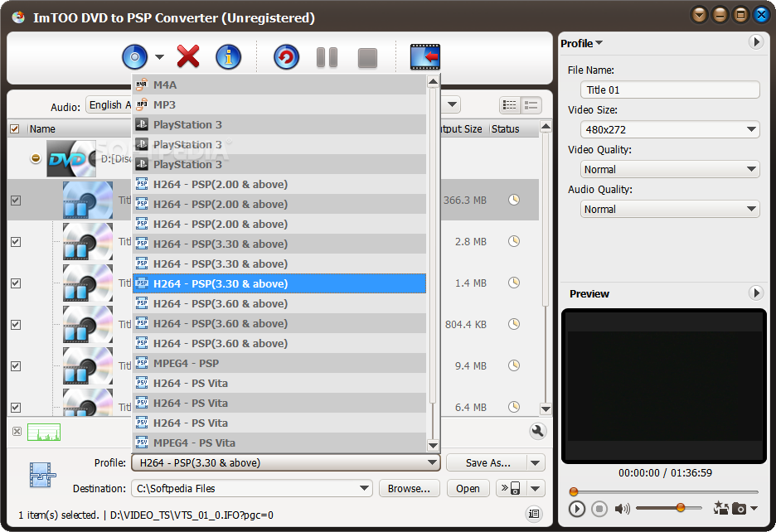Uncheck the 804.4 KB title checkbox
Viewport: 776px width, 532px height.
pos(16,325)
